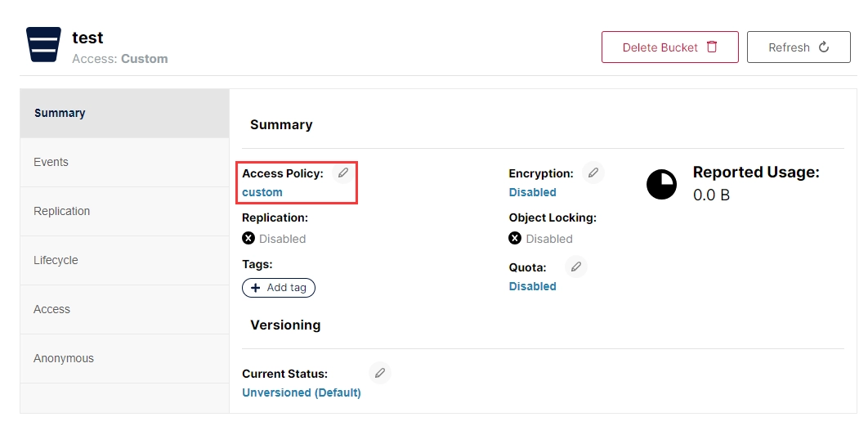Click the Reported Usage pie chart icon
The image size is (868, 435).
pyautogui.click(x=661, y=185)
